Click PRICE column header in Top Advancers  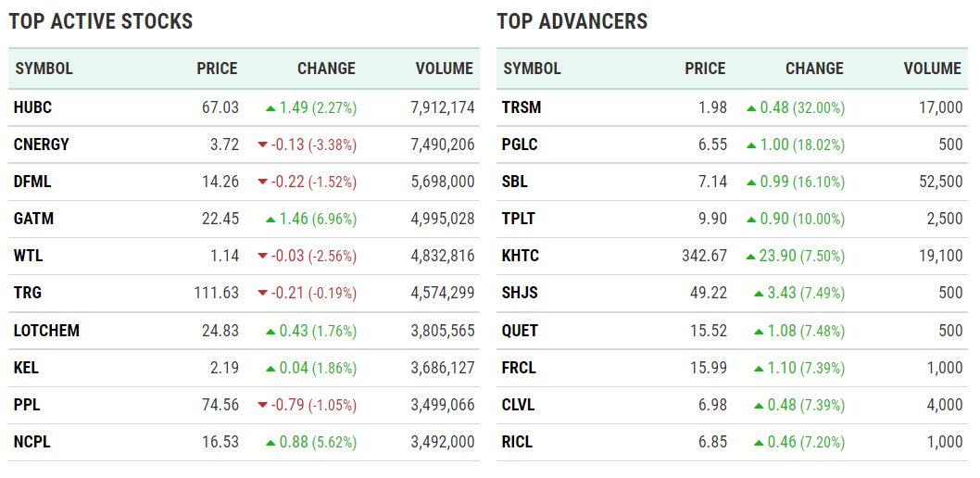(x=705, y=69)
